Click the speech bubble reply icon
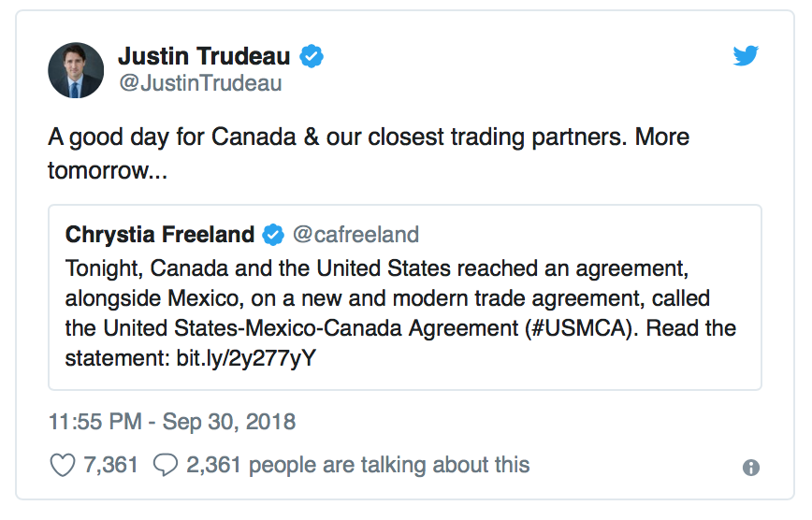This screenshot has width=812, height=520. [x=166, y=465]
